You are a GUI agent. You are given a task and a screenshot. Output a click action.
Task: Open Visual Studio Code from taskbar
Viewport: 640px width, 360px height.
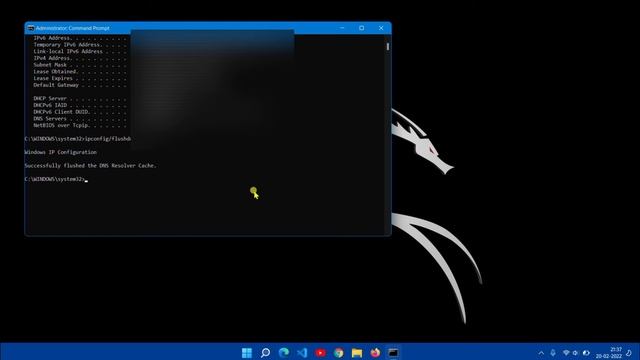[x=302, y=353]
